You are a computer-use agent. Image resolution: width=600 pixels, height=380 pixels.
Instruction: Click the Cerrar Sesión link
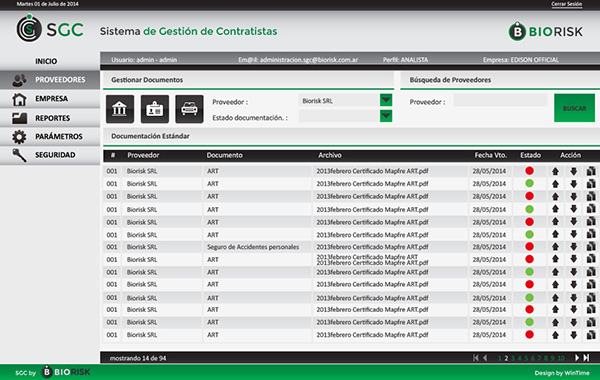coord(567,4)
